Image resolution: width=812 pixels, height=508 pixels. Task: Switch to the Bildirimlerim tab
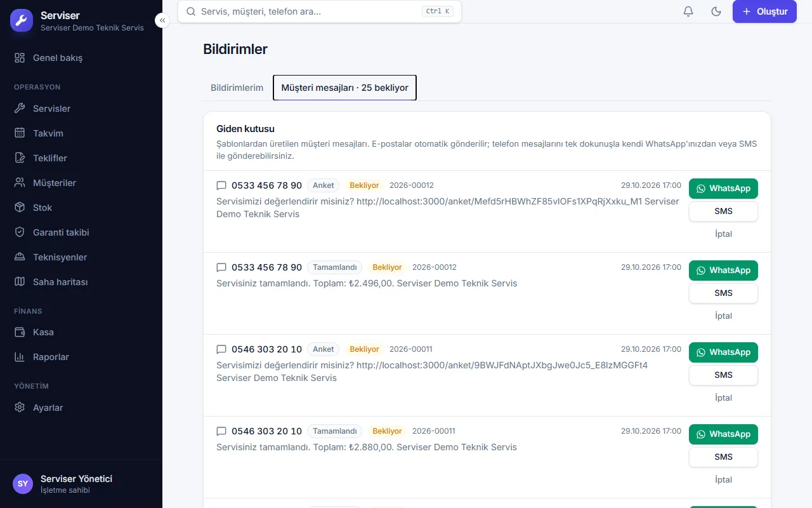click(x=237, y=88)
